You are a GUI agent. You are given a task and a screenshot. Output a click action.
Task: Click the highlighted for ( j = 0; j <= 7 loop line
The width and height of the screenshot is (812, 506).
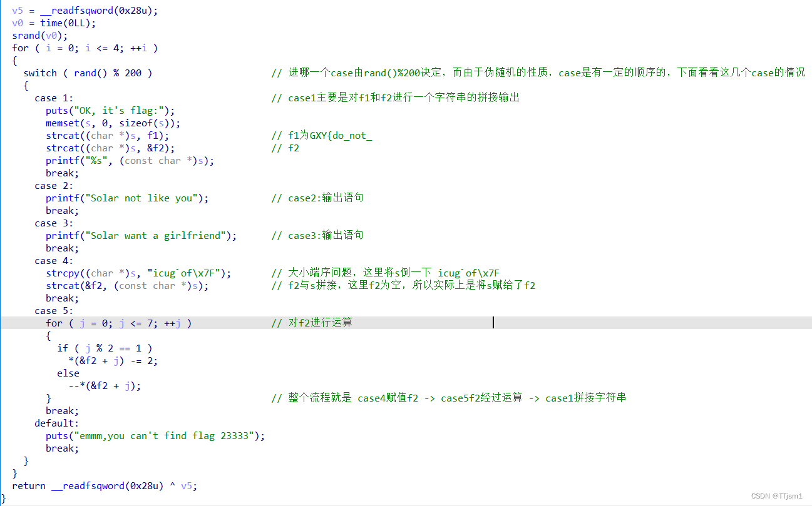coord(118,323)
